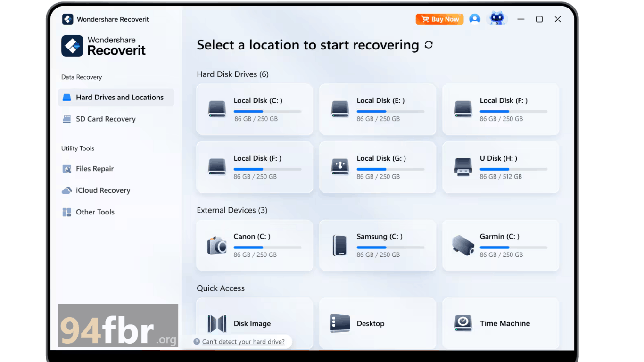Image resolution: width=644 pixels, height=362 pixels.
Task: Choose the Desktop label
Action: [371, 323]
